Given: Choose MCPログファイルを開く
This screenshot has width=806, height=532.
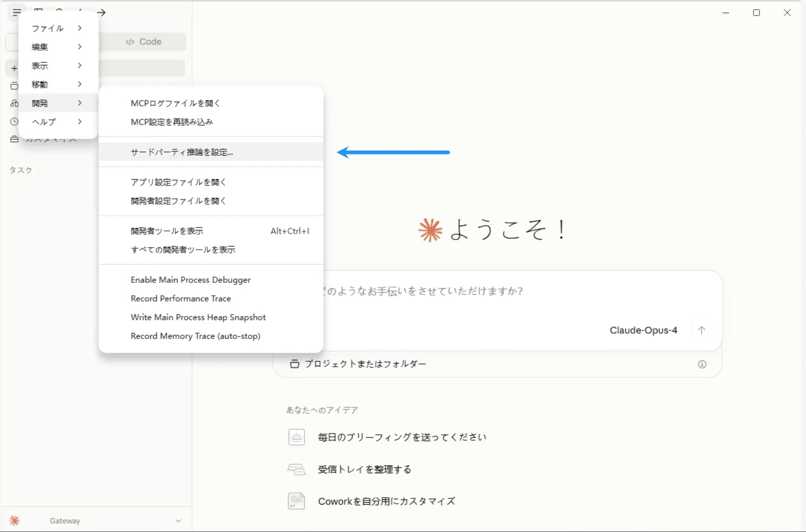Looking at the screenshot, I should (x=211, y=103).
